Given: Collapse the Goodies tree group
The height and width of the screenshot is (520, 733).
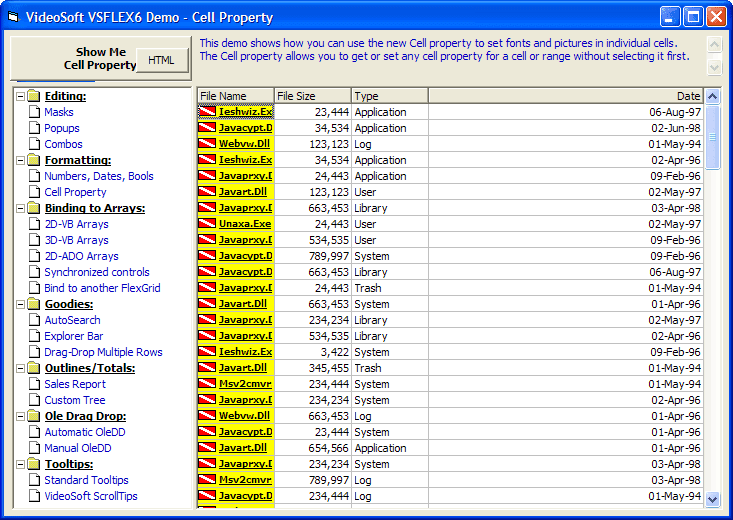Looking at the screenshot, I should pyautogui.click(x=21, y=304).
